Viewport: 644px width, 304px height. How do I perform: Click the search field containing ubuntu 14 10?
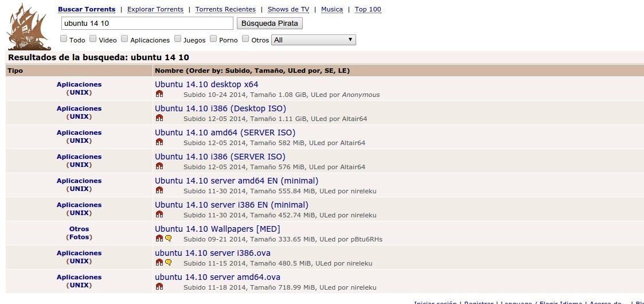tap(147, 24)
